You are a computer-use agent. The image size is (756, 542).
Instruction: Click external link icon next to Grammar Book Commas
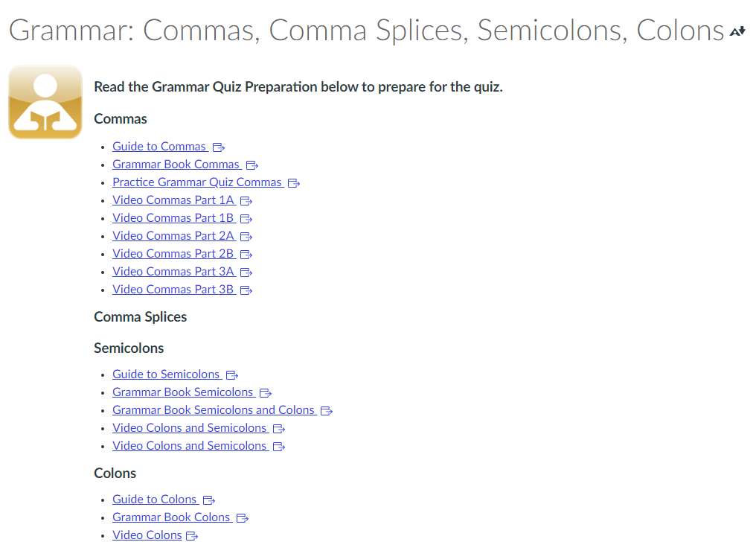click(252, 165)
